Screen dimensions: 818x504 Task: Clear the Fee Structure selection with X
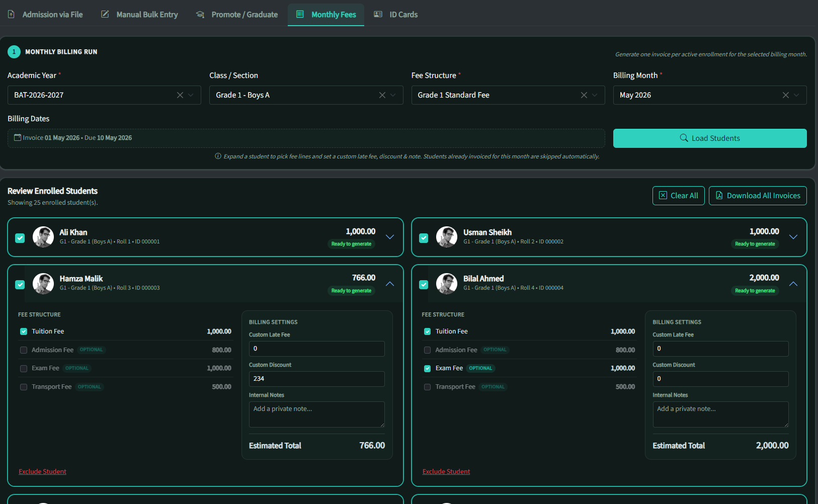(x=584, y=95)
